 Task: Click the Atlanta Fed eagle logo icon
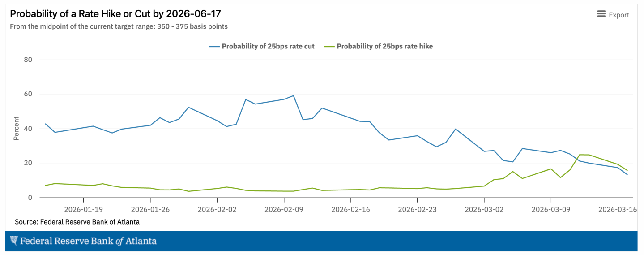click(14, 241)
